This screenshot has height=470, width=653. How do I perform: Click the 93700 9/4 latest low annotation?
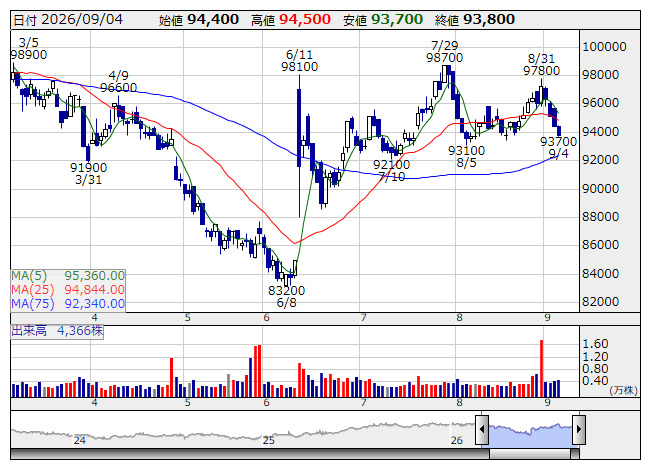tap(558, 148)
